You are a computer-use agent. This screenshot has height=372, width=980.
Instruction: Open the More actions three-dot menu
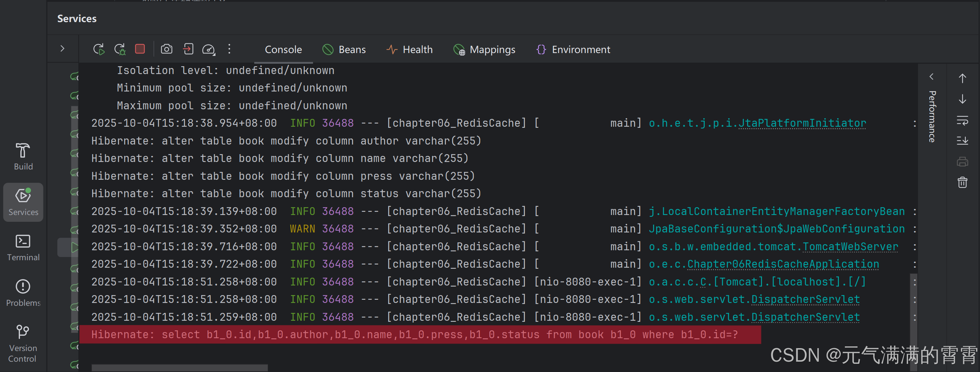tap(229, 49)
